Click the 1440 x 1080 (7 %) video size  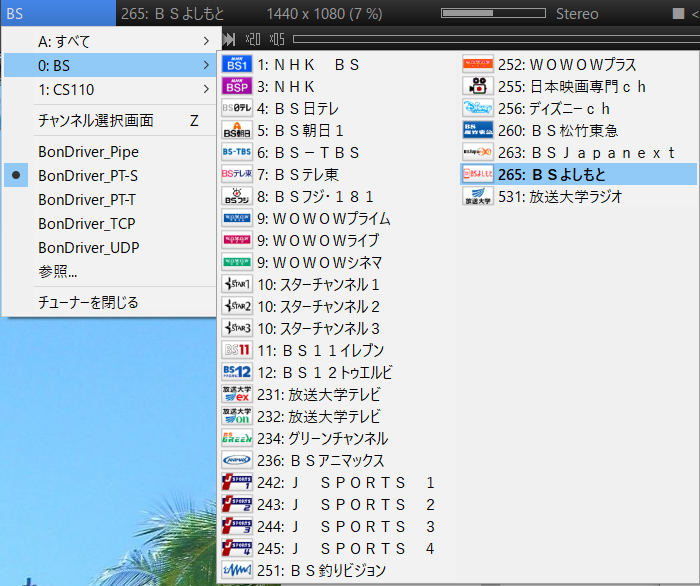(325, 14)
